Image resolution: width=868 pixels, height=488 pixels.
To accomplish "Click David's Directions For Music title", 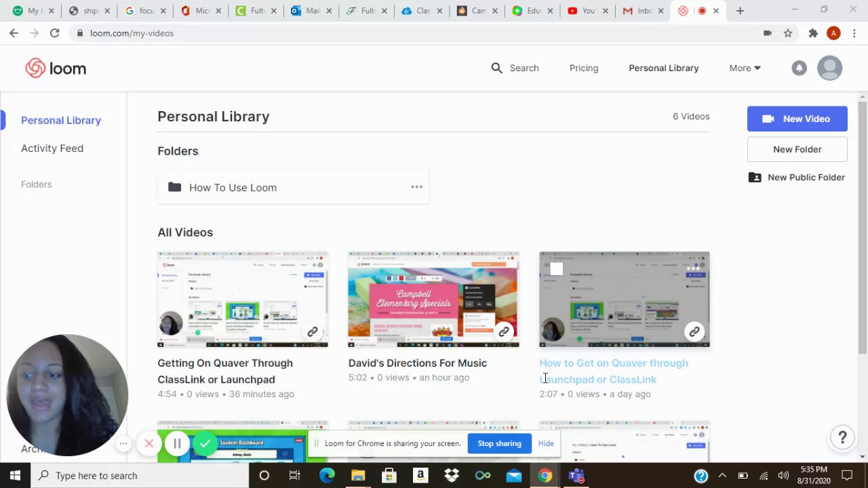I will (x=418, y=363).
